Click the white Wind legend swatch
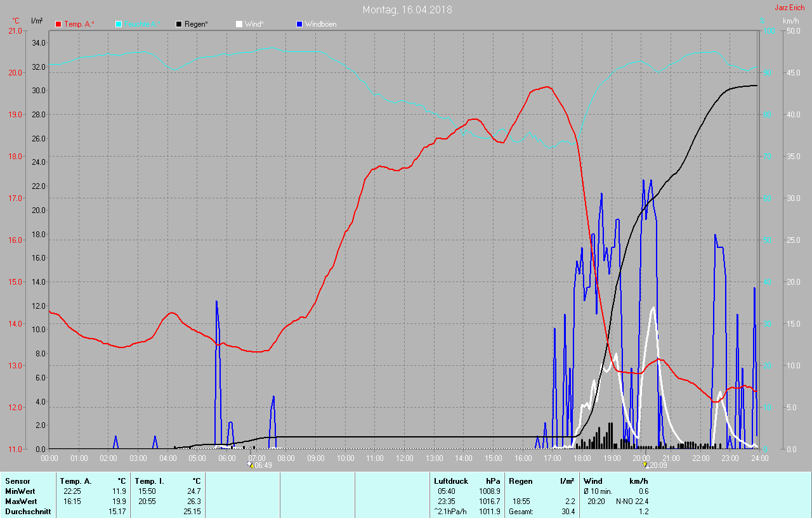This screenshot has width=812, height=518. (x=239, y=24)
